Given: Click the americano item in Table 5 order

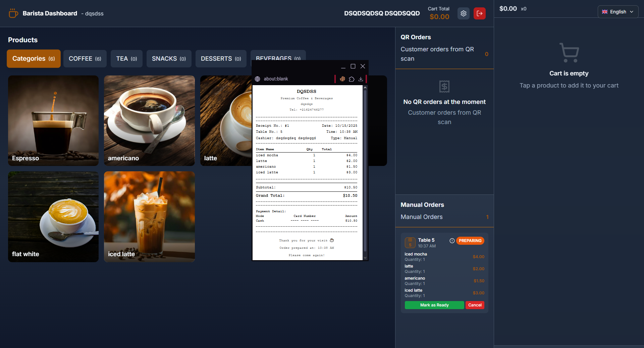Looking at the screenshot, I should [x=444, y=281].
